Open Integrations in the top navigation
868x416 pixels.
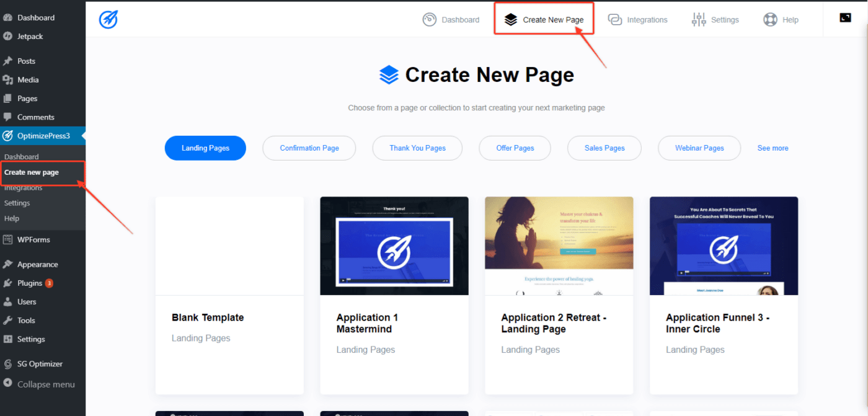[638, 20]
